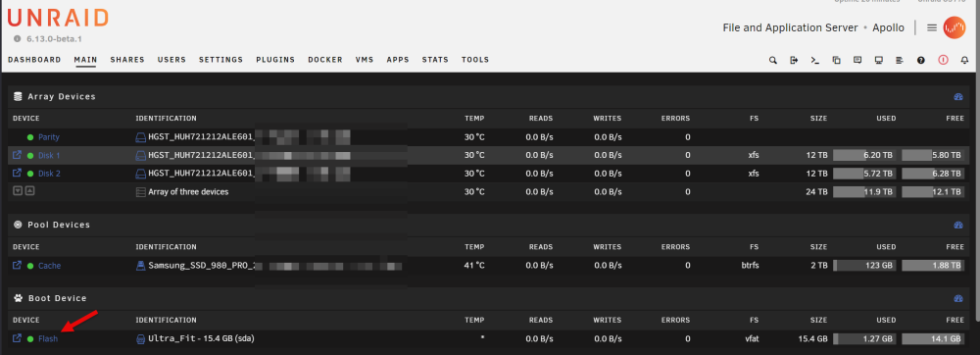This screenshot has height=355, width=980.
Task: Click the 24 TB total array size
Action: [816, 192]
